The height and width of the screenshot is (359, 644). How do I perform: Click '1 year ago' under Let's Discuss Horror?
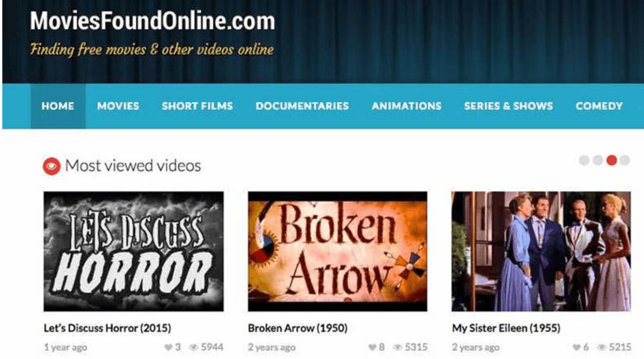(66, 348)
